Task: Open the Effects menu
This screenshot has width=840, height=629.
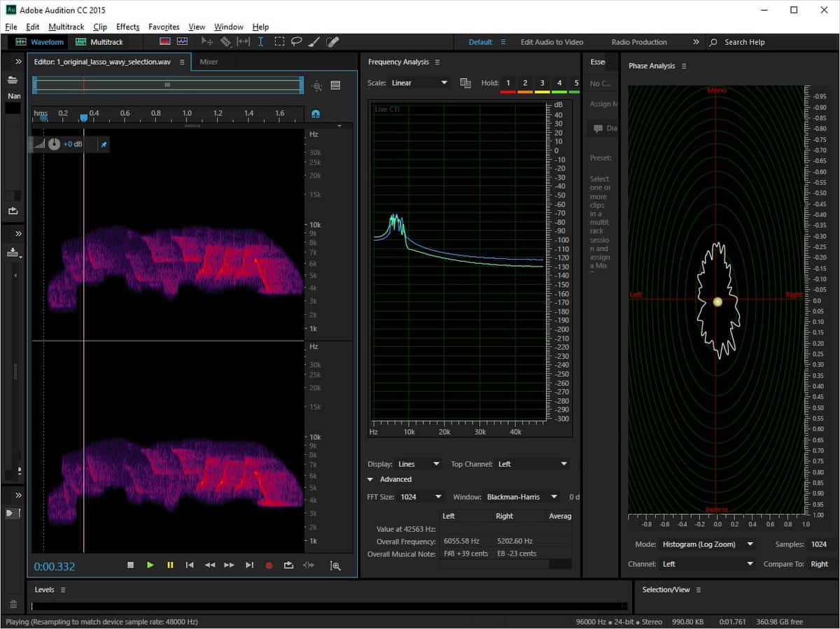Action: pyautogui.click(x=127, y=27)
